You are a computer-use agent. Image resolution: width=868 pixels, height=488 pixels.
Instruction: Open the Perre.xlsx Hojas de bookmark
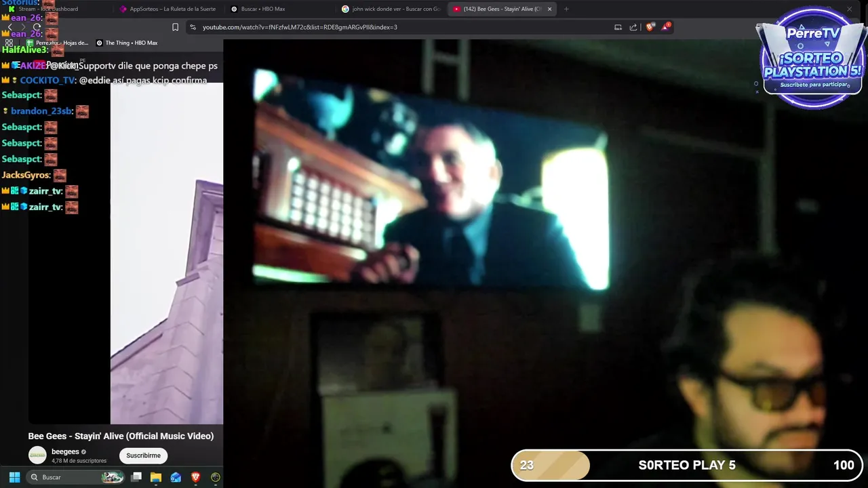pos(58,43)
